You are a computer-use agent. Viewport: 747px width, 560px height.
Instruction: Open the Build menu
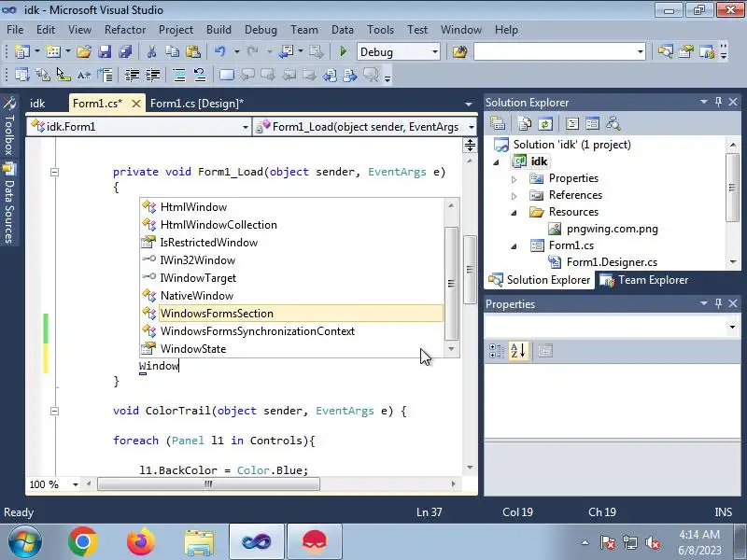tap(218, 30)
